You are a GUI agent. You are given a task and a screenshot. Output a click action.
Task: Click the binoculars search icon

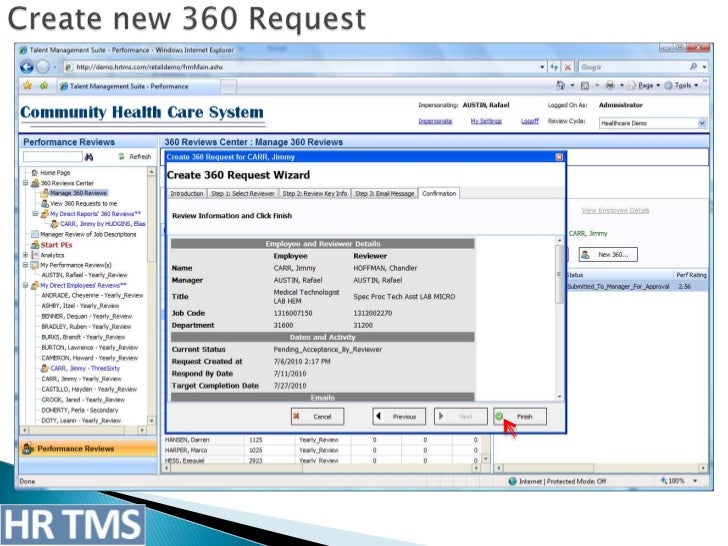89,157
